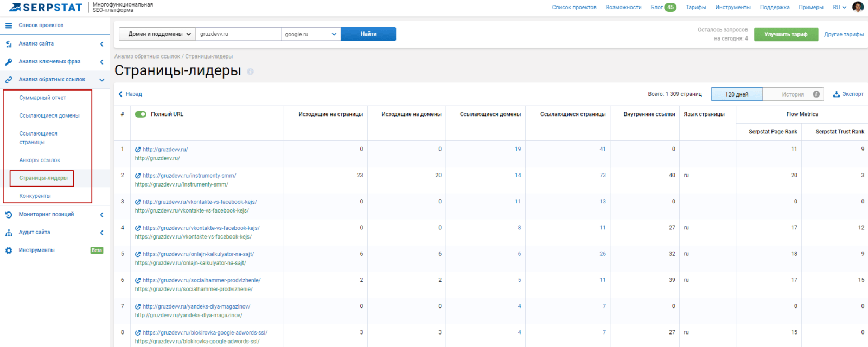The width and height of the screenshot is (868, 347).
Task: Collapse the Анализ обратных ссылок section chevron
Action: click(101, 80)
